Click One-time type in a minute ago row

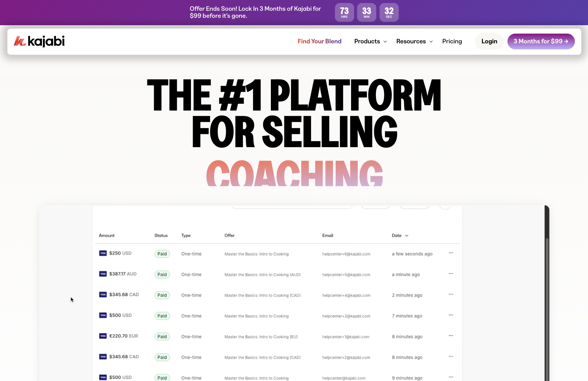(191, 274)
